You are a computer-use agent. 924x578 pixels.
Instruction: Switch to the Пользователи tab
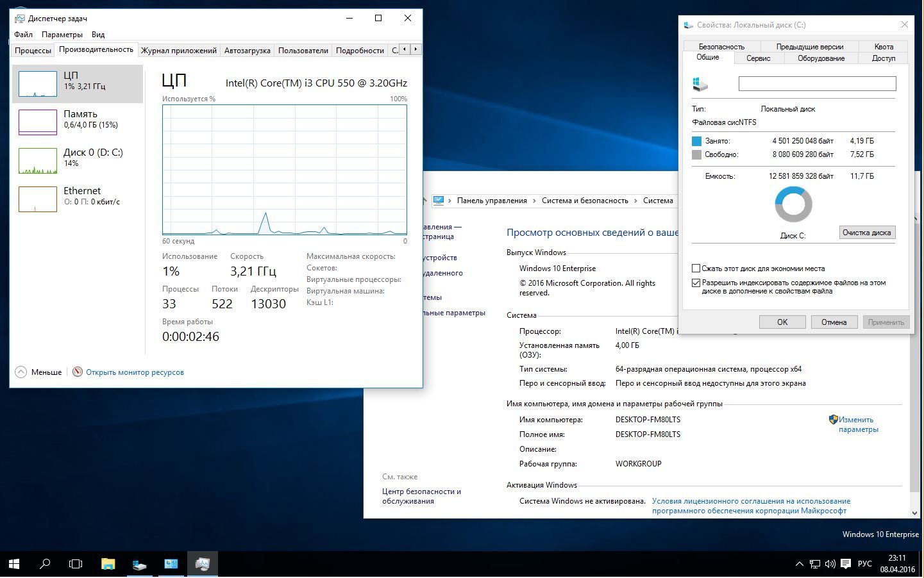(303, 51)
